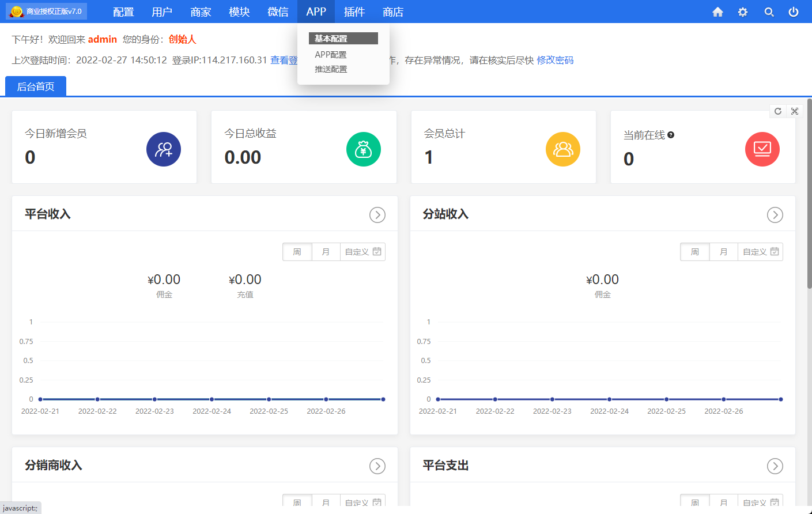This screenshot has height=514, width=812.
Task: Click the APP menu in navbar
Action: point(316,12)
